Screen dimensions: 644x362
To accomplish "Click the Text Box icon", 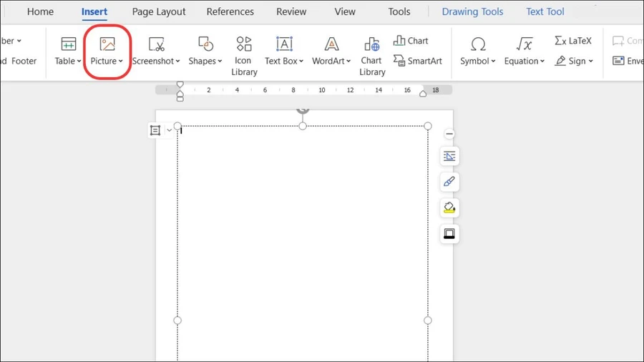I will click(284, 44).
